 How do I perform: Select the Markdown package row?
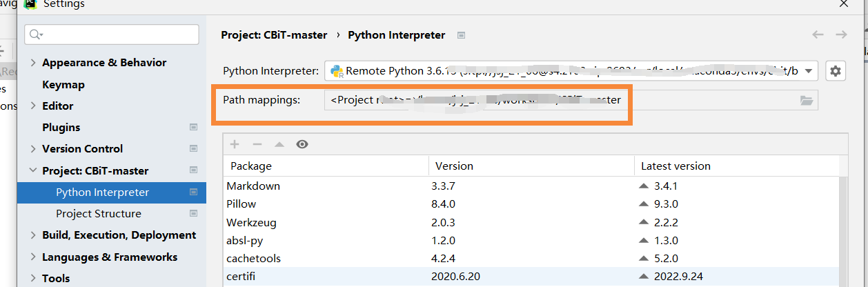pyautogui.click(x=531, y=186)
